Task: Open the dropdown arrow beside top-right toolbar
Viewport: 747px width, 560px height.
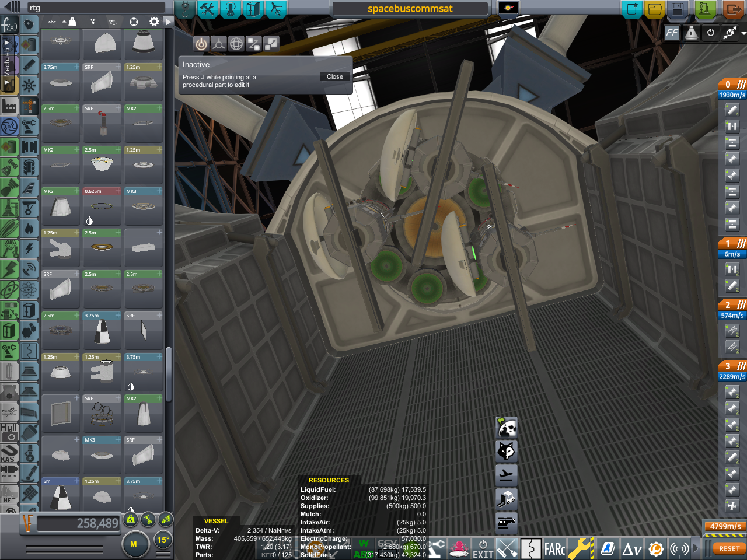Action: (x=743, y=33)
